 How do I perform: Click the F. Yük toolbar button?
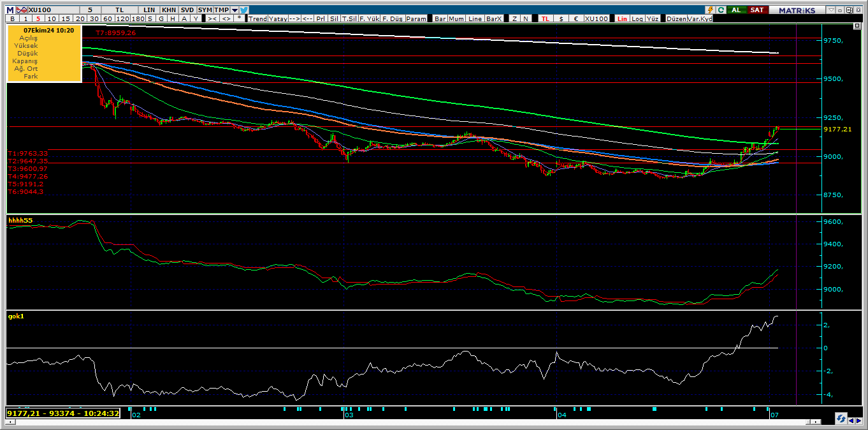pos(370,19)
